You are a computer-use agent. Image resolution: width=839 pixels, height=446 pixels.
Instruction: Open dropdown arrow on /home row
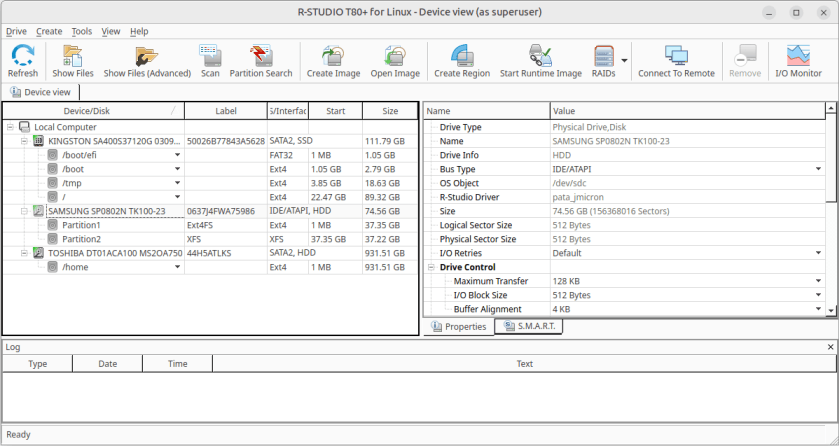tap(177, 267)
